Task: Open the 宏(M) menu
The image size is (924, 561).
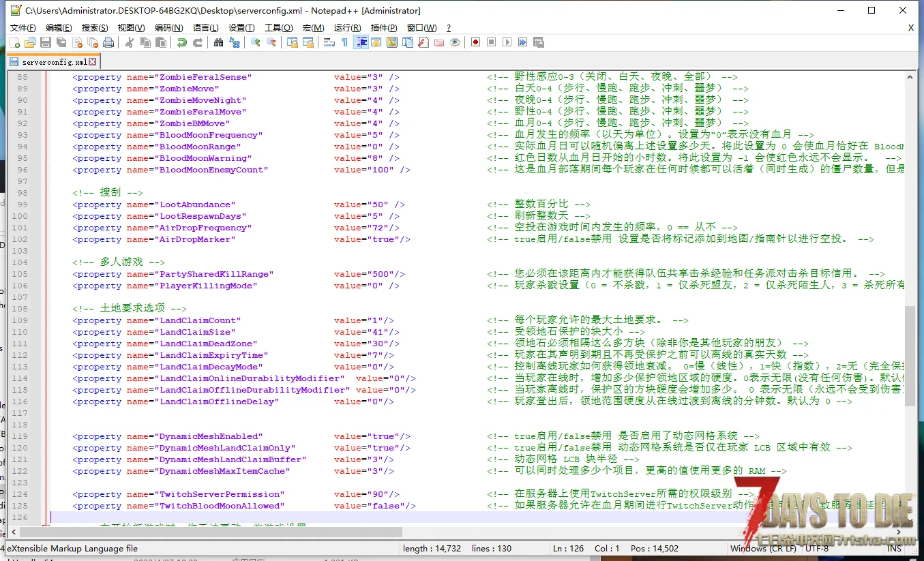Action: 313,28
